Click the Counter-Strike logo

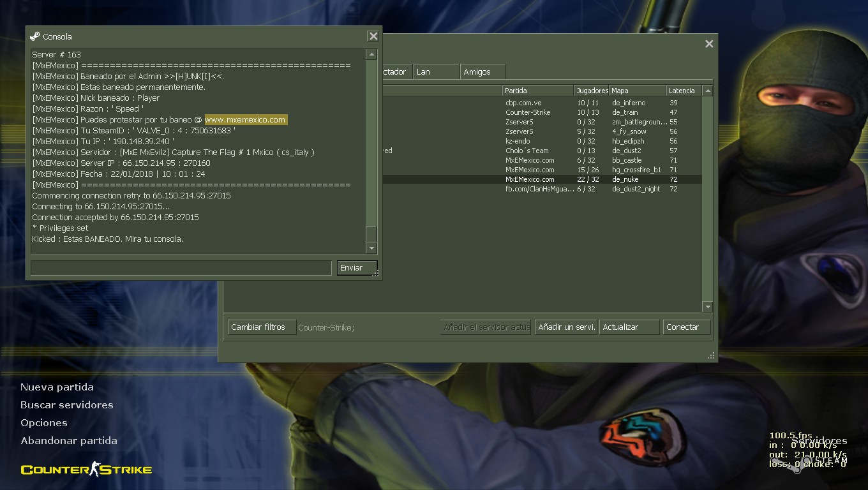click(x=86, y=470)
